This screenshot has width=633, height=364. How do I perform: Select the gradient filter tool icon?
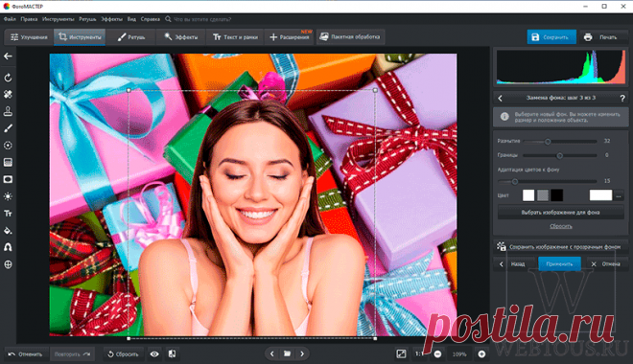tap(8, 163)
